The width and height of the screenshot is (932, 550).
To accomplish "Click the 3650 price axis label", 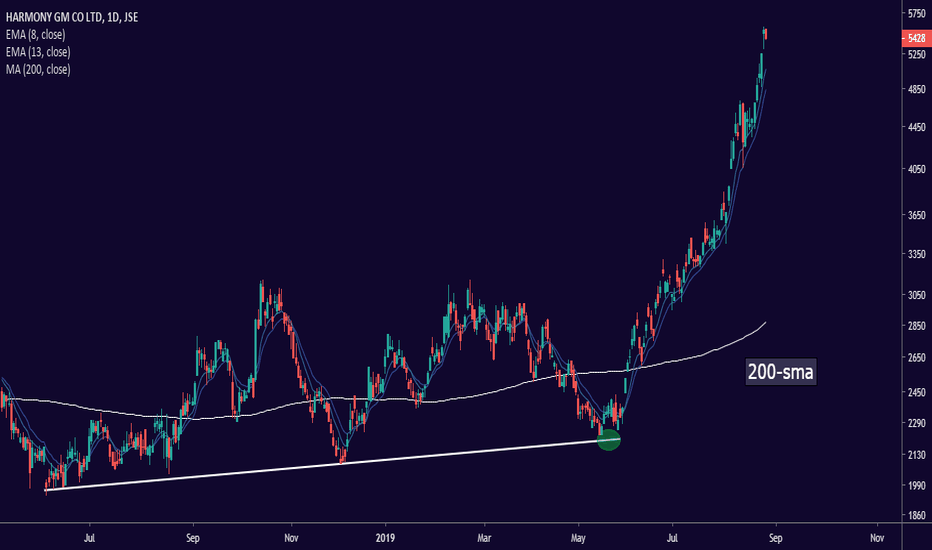I will pos(917,215).
